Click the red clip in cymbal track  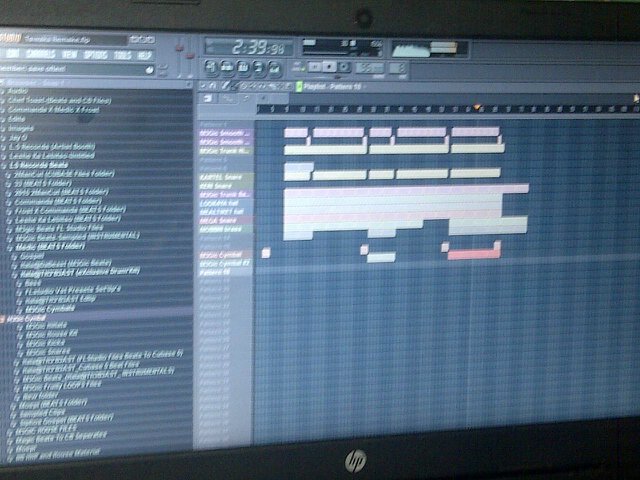[473, 254]
